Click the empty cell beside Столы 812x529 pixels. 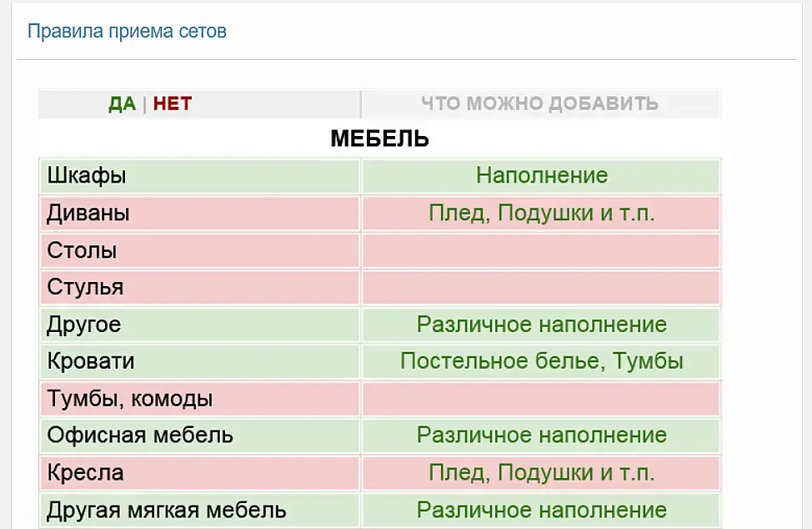542,250
